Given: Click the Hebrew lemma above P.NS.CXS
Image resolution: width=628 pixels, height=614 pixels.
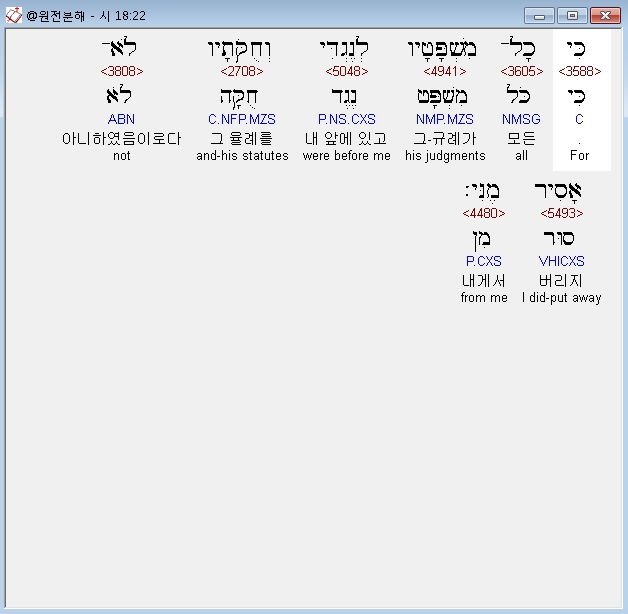Looking at the screenshot, I should tap(344, 98).
